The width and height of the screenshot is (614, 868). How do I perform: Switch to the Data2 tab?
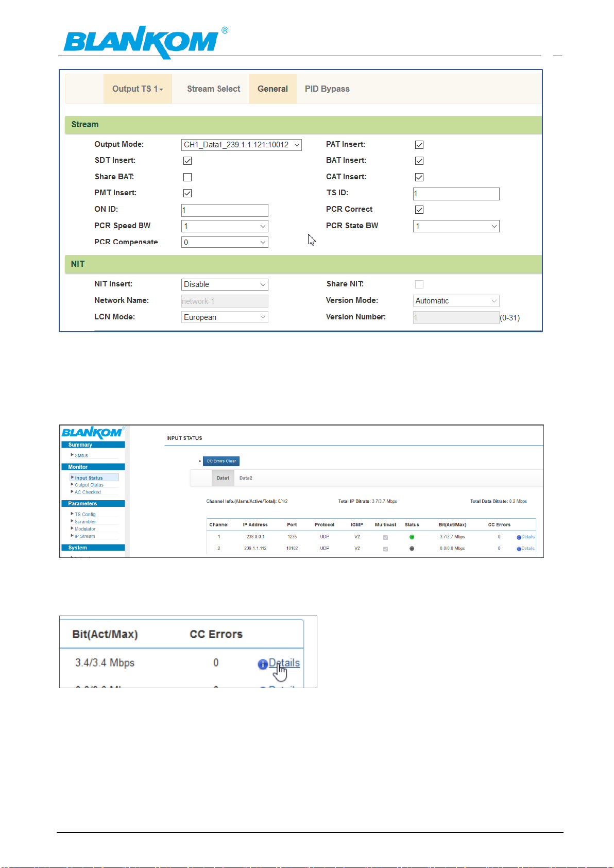pyautogui.click(x=246, y=478)
